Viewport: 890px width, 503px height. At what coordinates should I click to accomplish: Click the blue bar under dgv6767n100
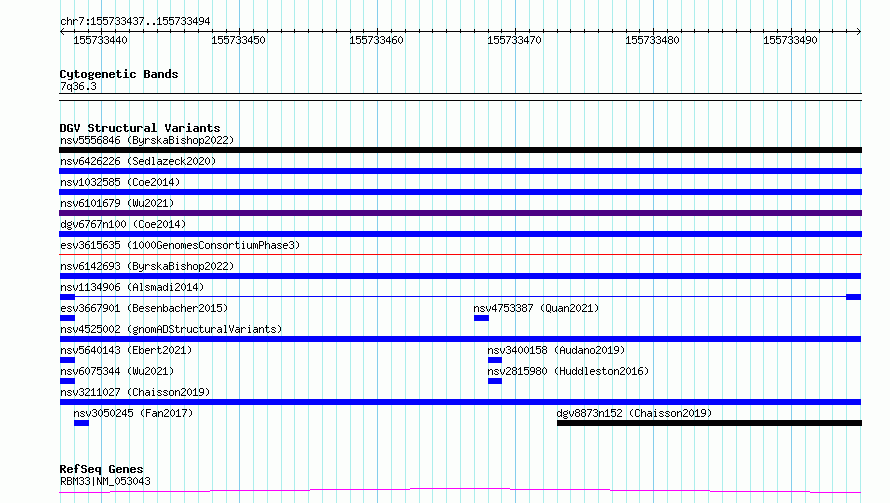(460, 234)
